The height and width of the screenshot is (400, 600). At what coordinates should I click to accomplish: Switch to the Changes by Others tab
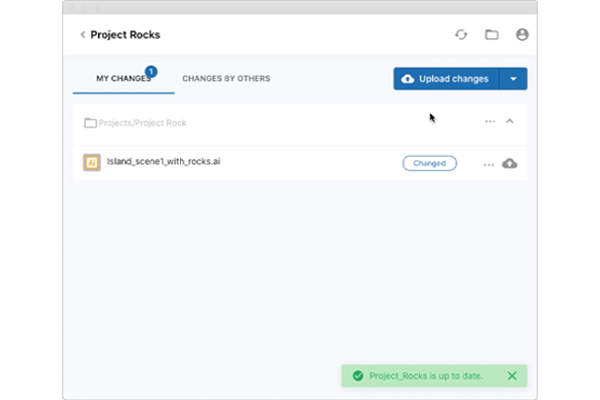coord(226,79)
